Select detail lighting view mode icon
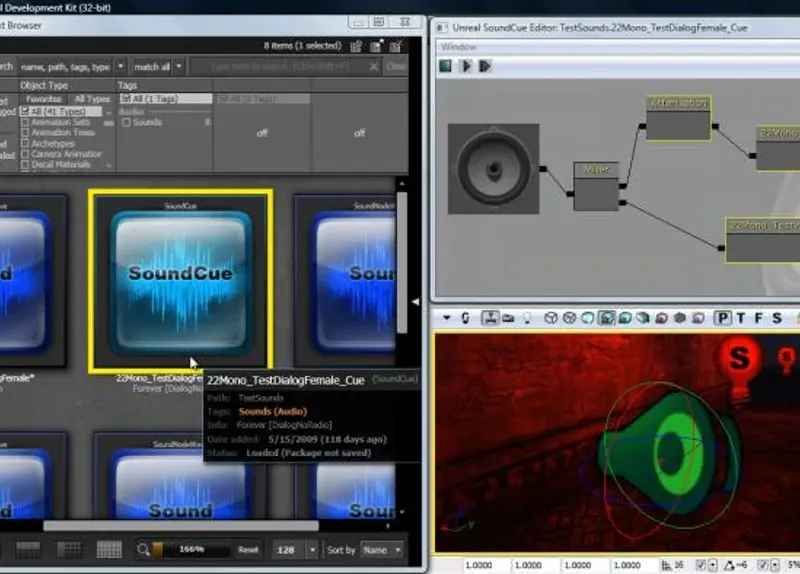This screenshot has height=574, width=800. point(625,318)
